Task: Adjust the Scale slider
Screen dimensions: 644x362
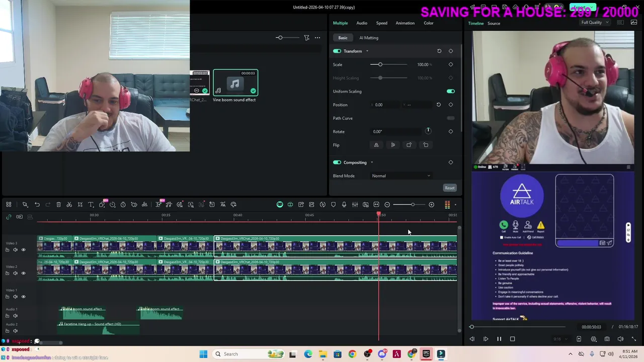Action: click(389, 64)
